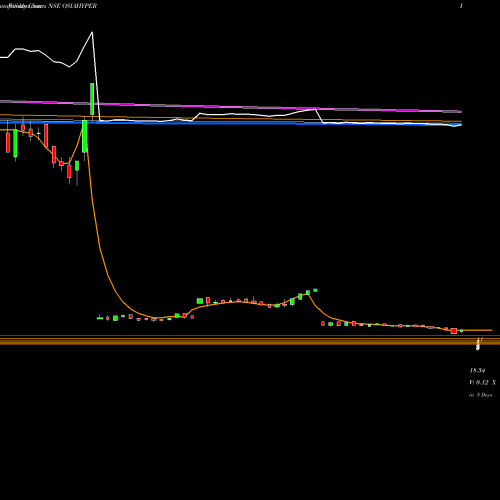Click the large red candlestick at chart's far right end
Screen dimensions: 500x500
[454, 331]
